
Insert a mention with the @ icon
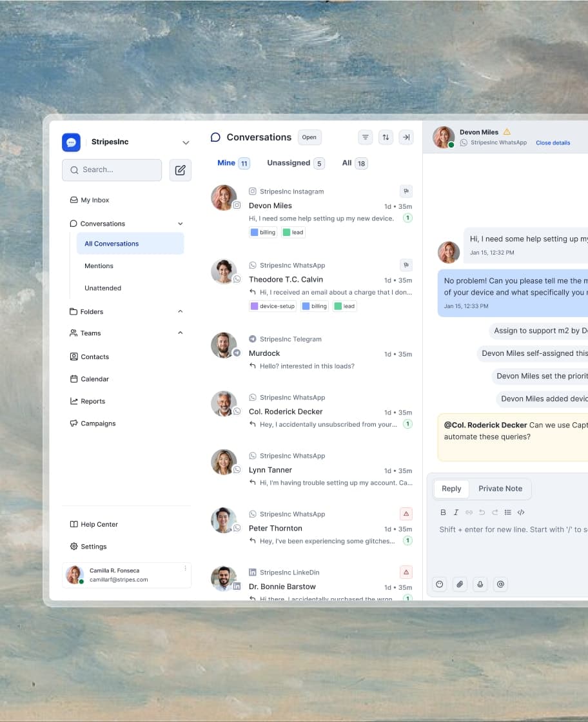(500, 584)
